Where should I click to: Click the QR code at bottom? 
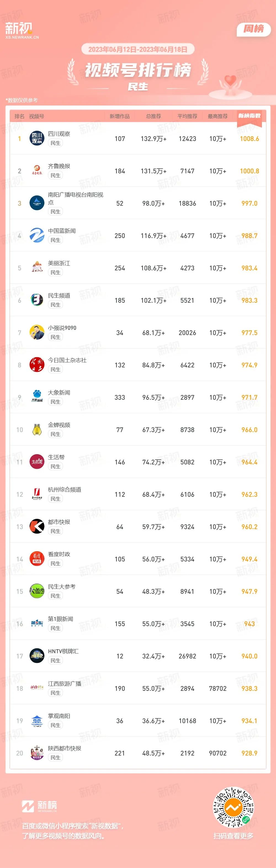(233, 808)
